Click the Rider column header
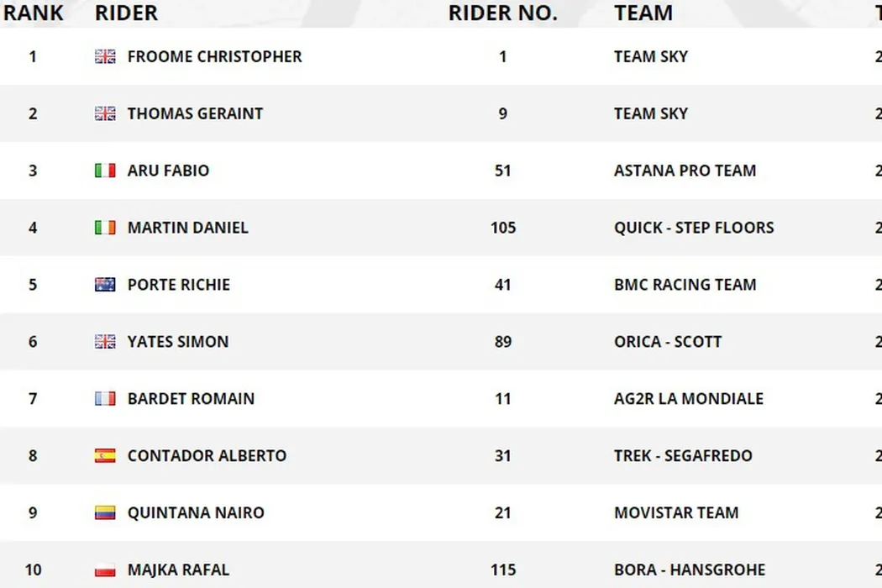The height and width of the screenshot is (588, 882). pos(126,13)
